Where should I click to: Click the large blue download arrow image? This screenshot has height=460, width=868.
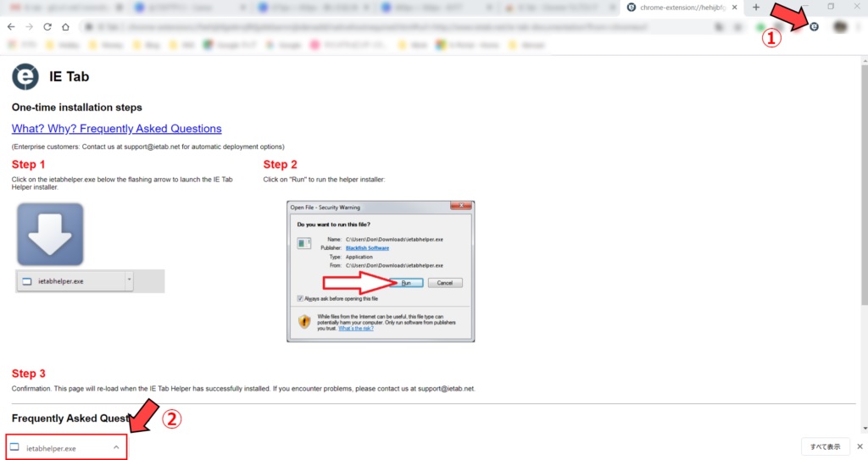coord(50,234)
